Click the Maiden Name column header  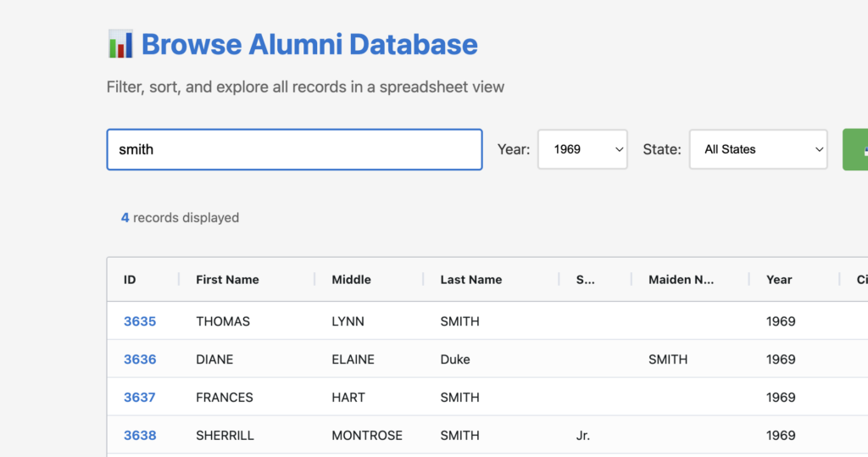(681, 280)
